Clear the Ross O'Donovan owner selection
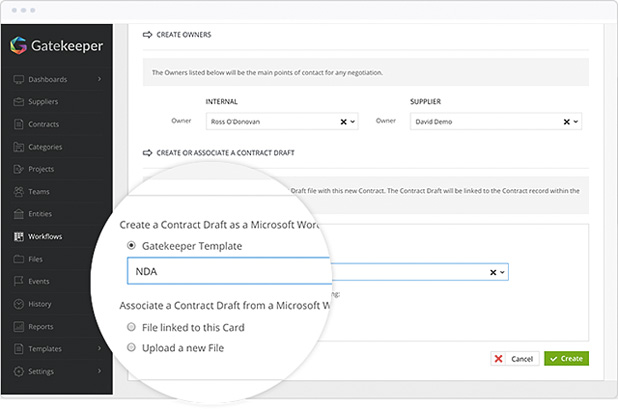This screenshot has width=618, height=410. 343,121
